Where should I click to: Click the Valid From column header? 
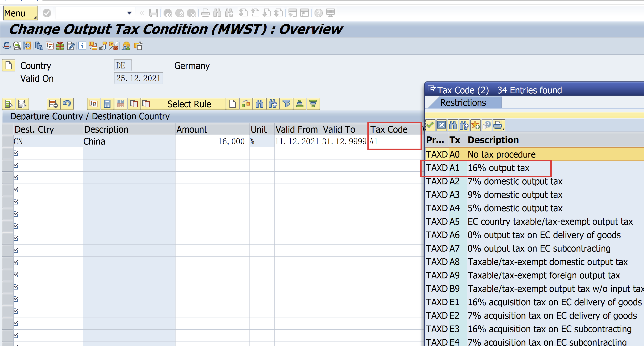(x=298, y=129)
